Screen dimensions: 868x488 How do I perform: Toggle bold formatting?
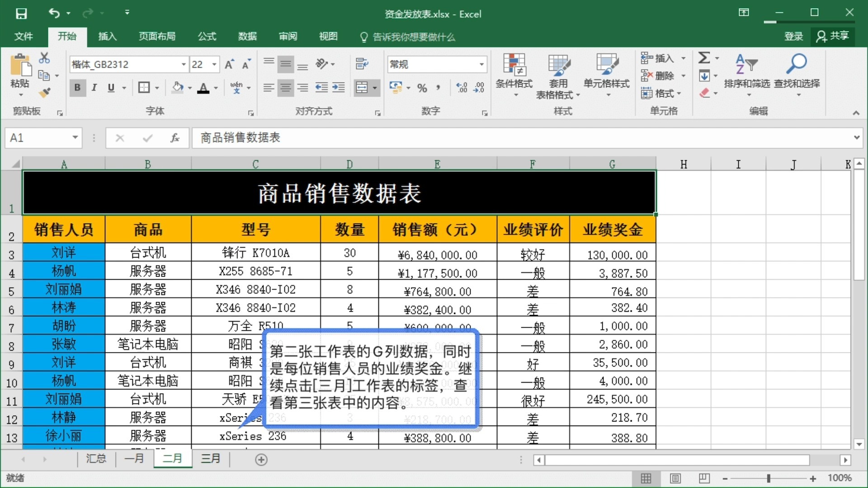(x=77, y=88)
